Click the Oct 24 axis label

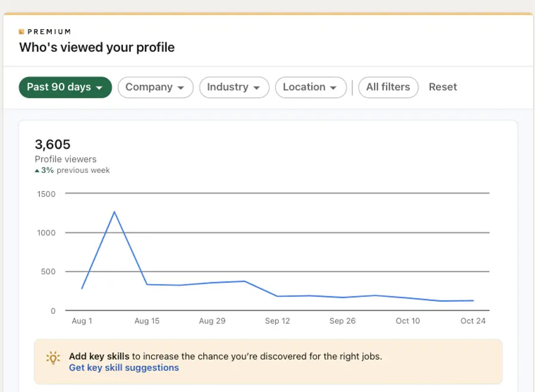pos(473,321)
